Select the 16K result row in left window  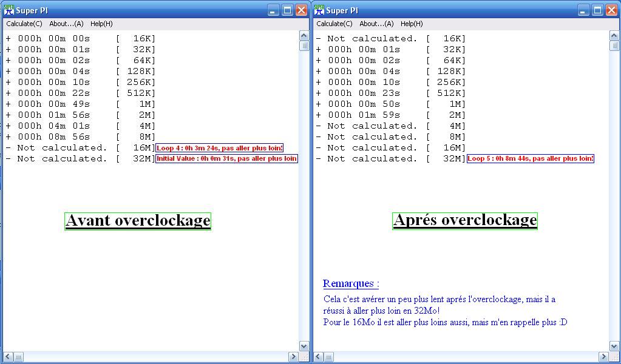(x=80, y=38)
